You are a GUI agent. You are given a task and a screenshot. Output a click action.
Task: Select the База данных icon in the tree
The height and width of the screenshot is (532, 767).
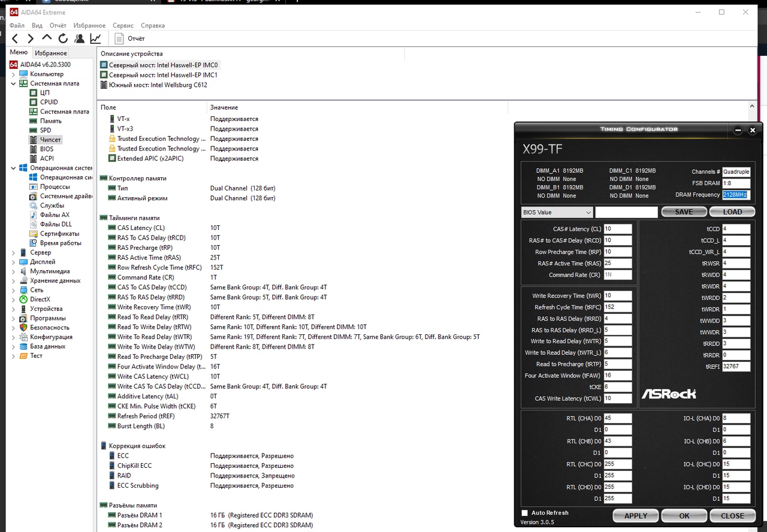(24, 346)
